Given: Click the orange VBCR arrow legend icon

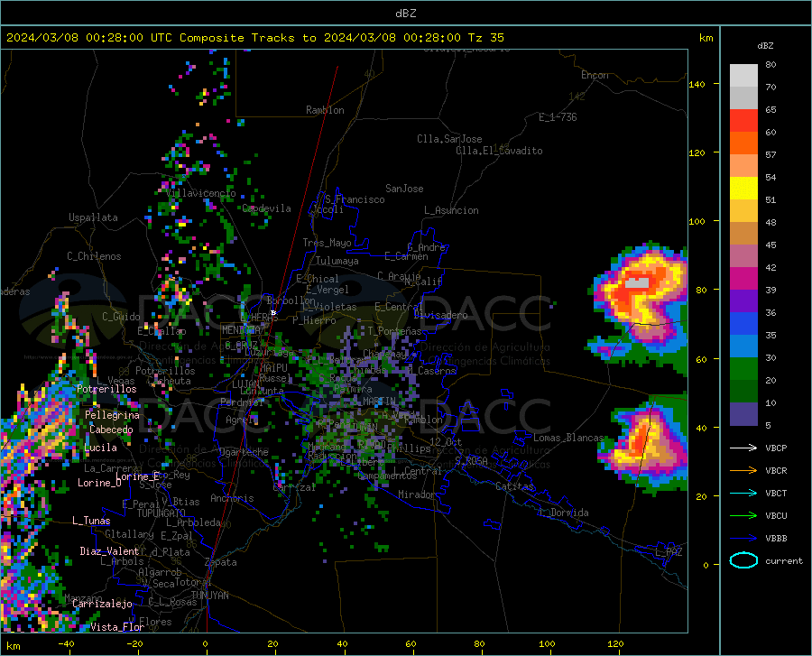Looking at the screenshot, I should (x=743, y=471).
